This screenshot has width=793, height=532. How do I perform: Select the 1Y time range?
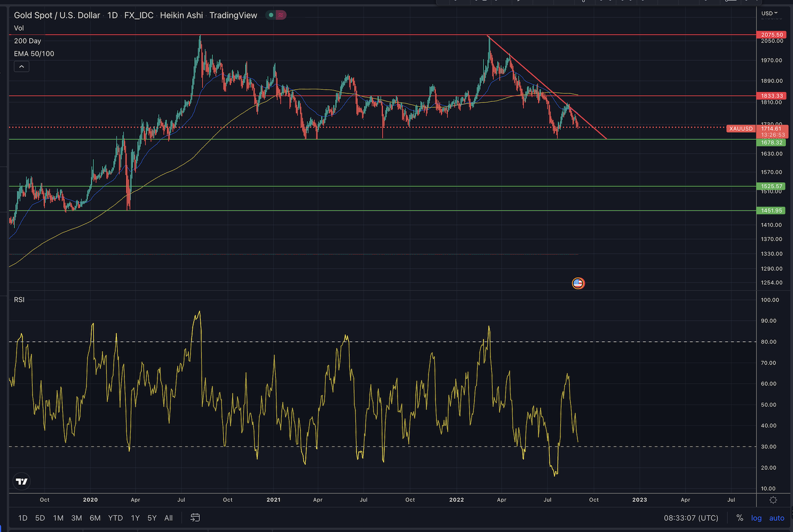coord(135,518)
